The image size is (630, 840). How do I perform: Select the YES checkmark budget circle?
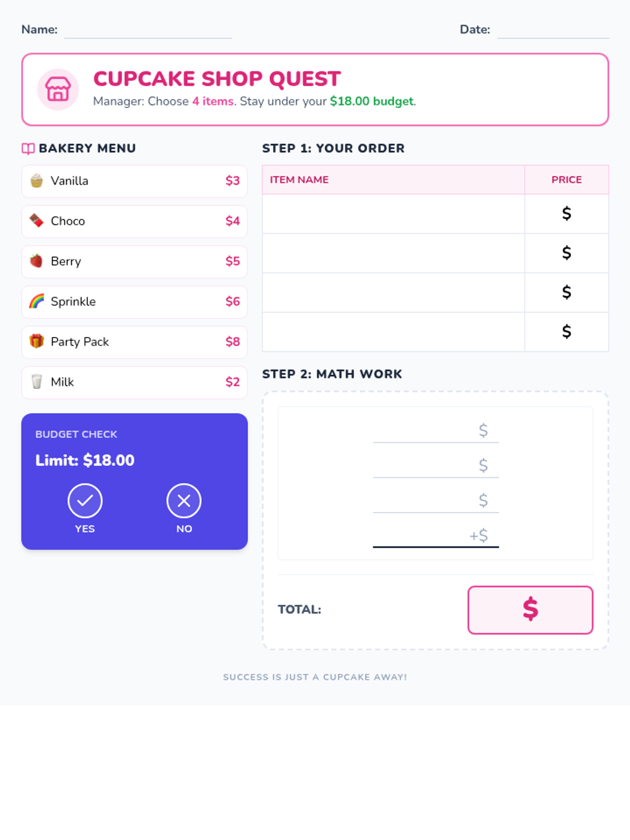(85, 501)
